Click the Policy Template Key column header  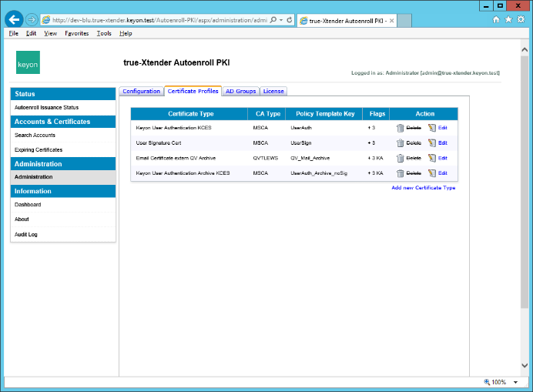pyautogui.click(x=324, y=114)
